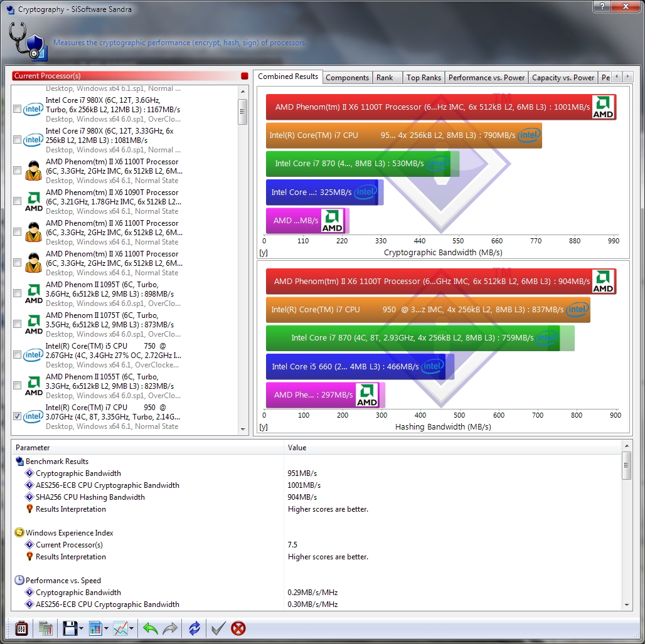Click the Value column header
Viewport: 645px width, 644px height.
[452, 448]
